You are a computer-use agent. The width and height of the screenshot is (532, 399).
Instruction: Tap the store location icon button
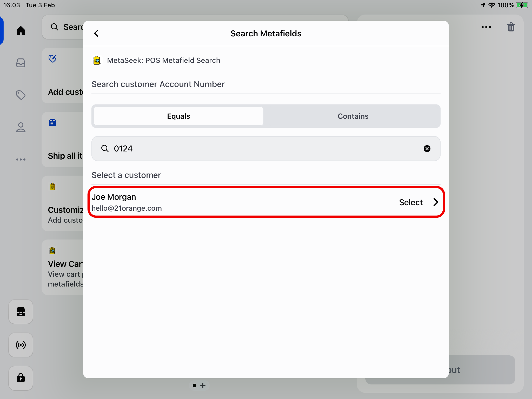pos(21,312)
